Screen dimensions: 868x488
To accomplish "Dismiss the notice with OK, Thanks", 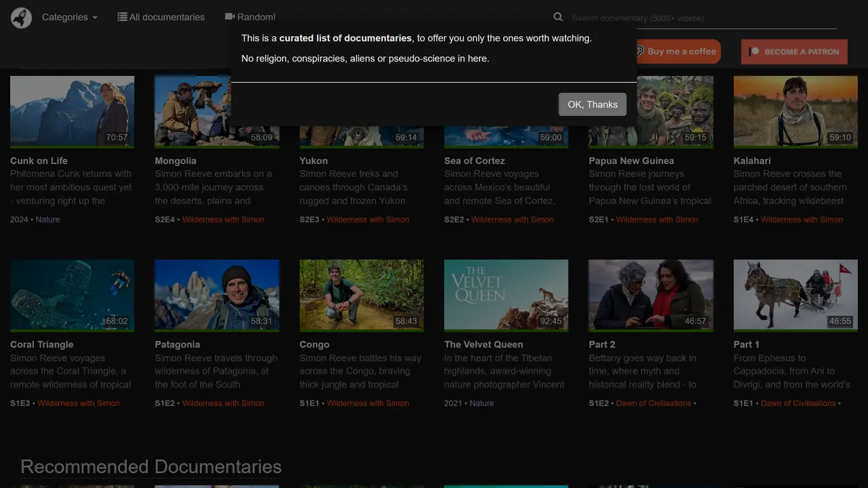I will (593, 104).
